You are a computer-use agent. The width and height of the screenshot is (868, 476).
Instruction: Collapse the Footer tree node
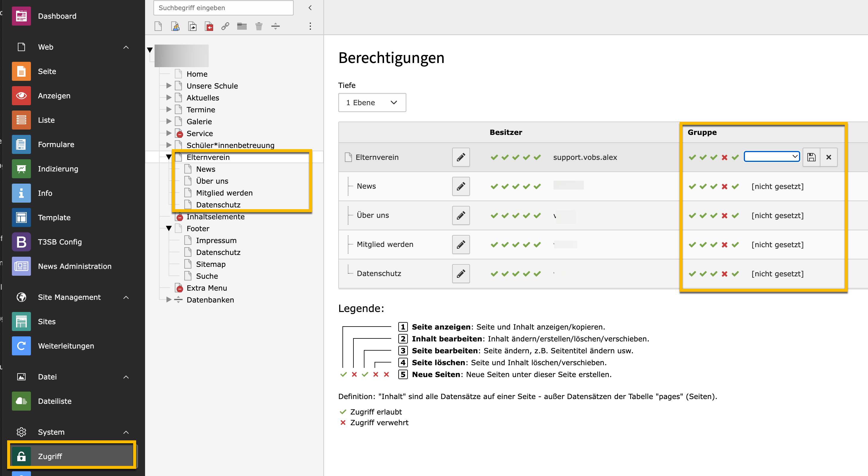tap(169, 228)
